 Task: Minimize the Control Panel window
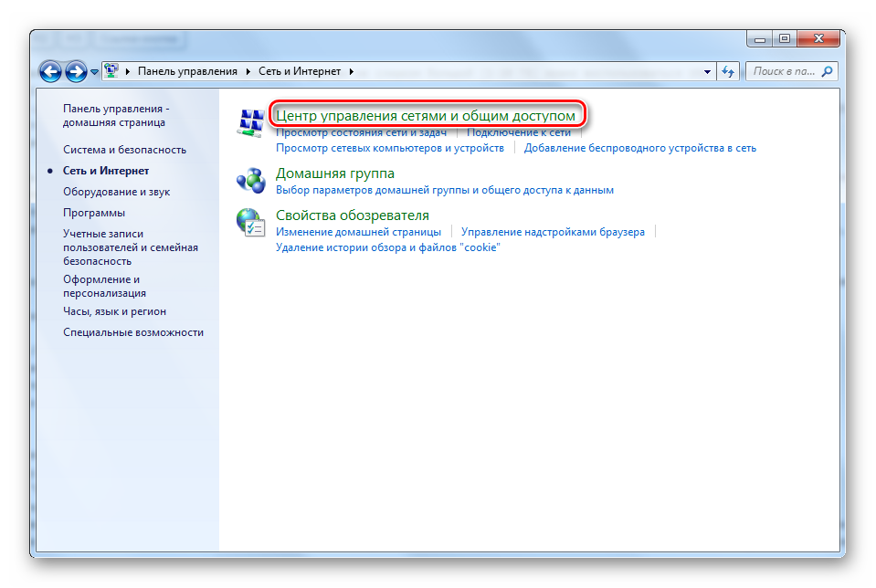[760, 39]
